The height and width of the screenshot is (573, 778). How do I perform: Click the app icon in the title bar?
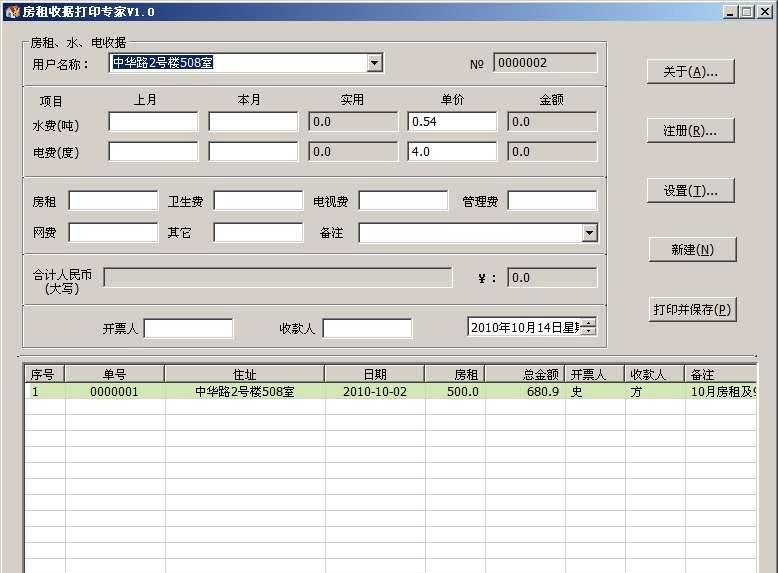click(x=12, y=11)
